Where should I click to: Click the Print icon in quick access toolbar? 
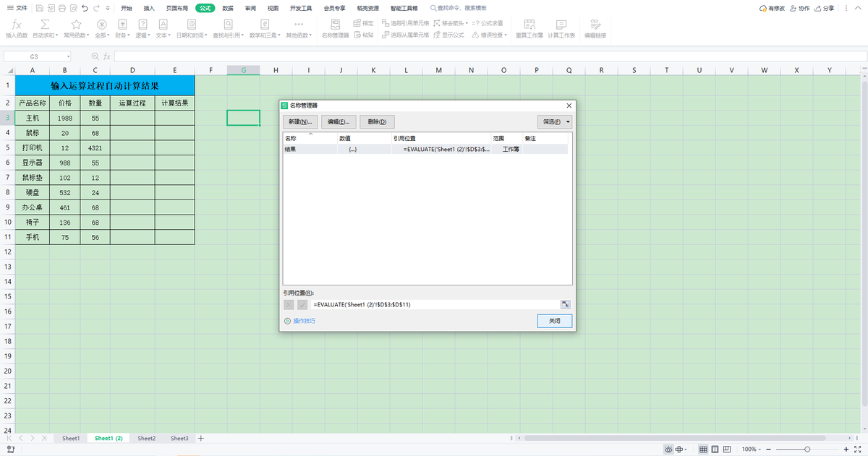62,8
